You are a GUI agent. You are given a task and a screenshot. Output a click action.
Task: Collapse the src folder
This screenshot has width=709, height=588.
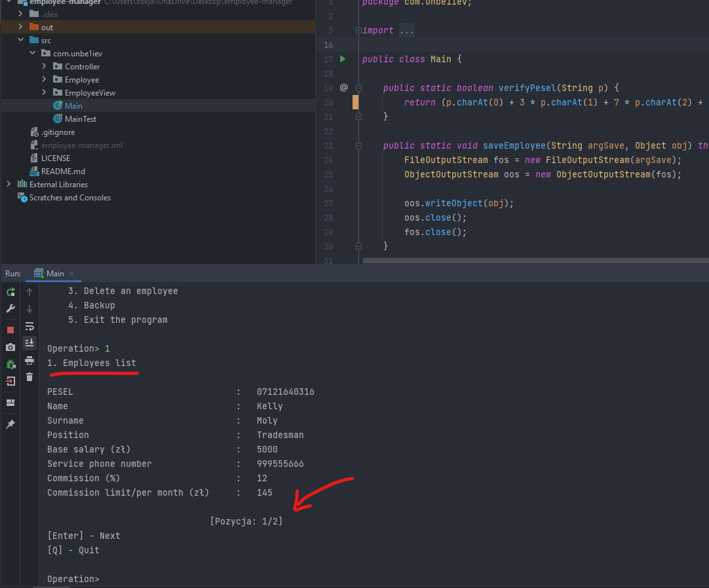(x=20, y=40)
